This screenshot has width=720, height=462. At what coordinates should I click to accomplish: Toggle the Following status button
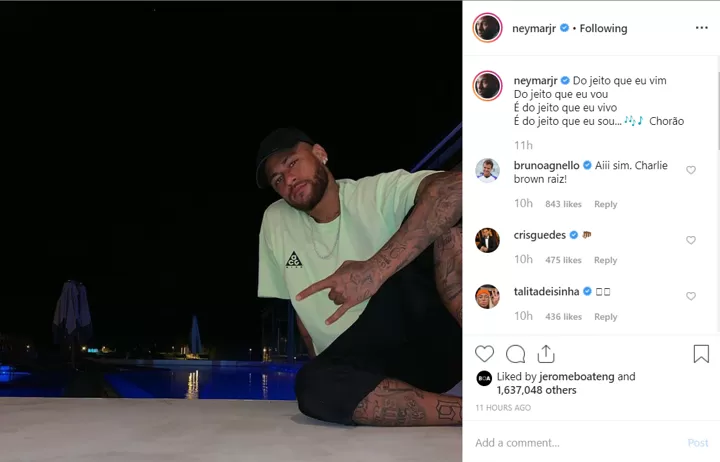[603, 28]
